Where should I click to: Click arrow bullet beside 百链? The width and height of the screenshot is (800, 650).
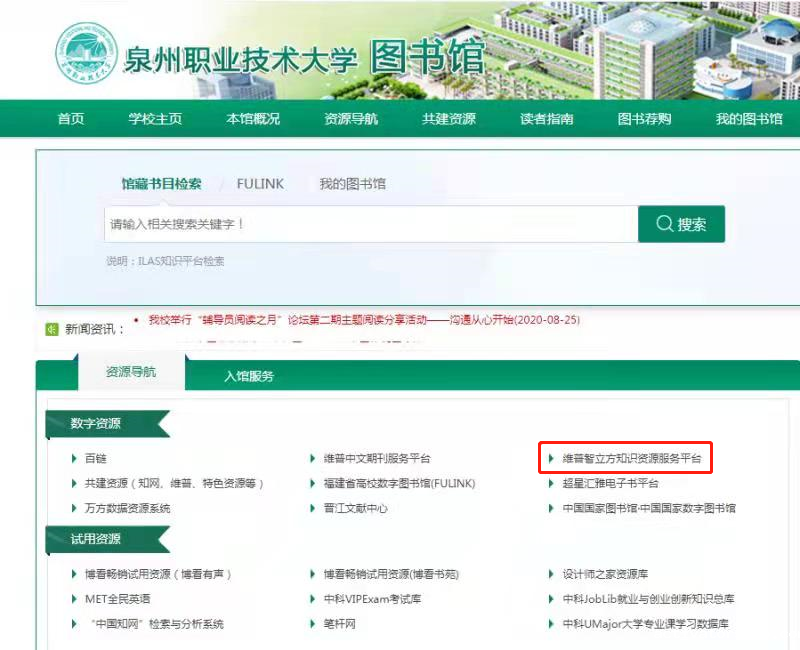74,459
